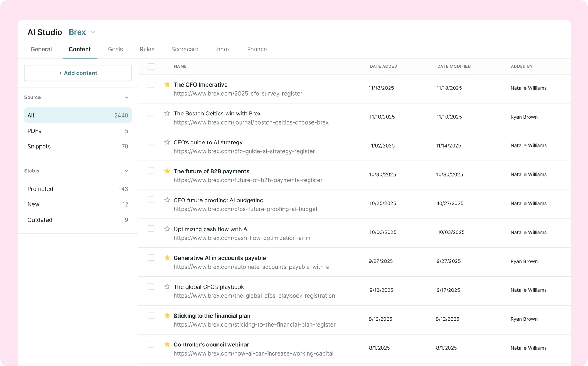Open the automate-accounts-payable-with-ai URL
588x366 pixels.
pos(252,267)
